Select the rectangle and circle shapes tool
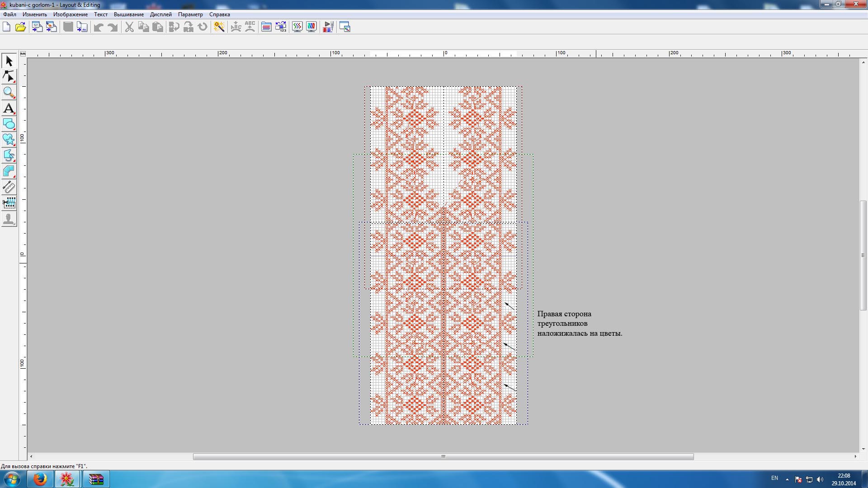The height and width of the screenshot is (488, 868). pos(9,124)
